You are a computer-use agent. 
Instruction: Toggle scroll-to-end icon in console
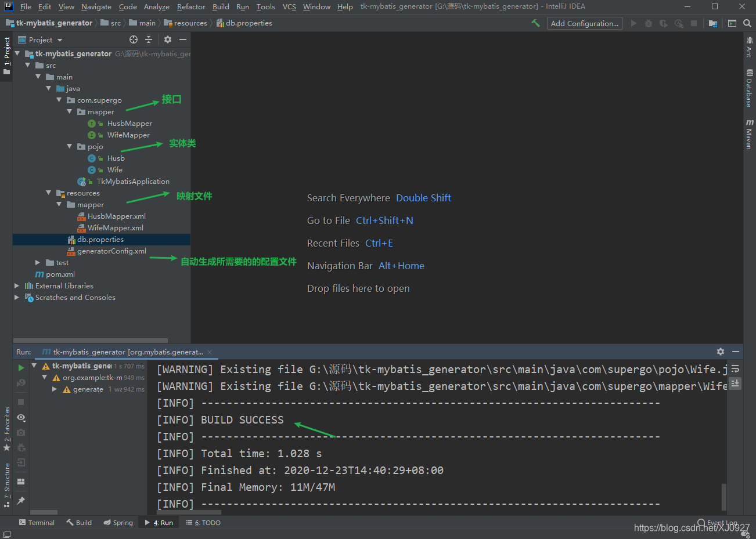[735, 383]
